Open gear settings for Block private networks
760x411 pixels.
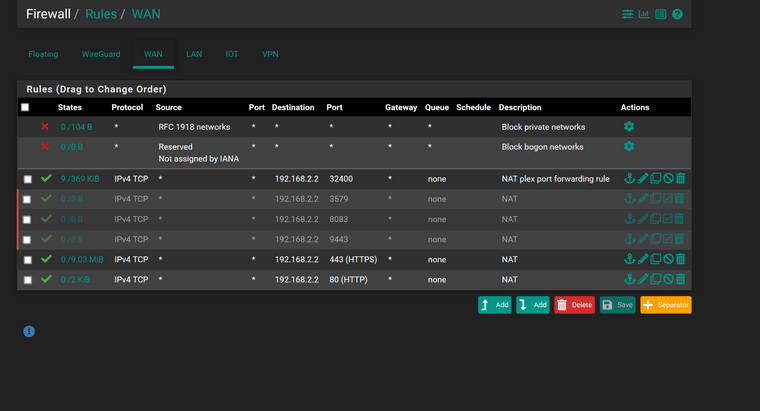(x=629, y=126)
